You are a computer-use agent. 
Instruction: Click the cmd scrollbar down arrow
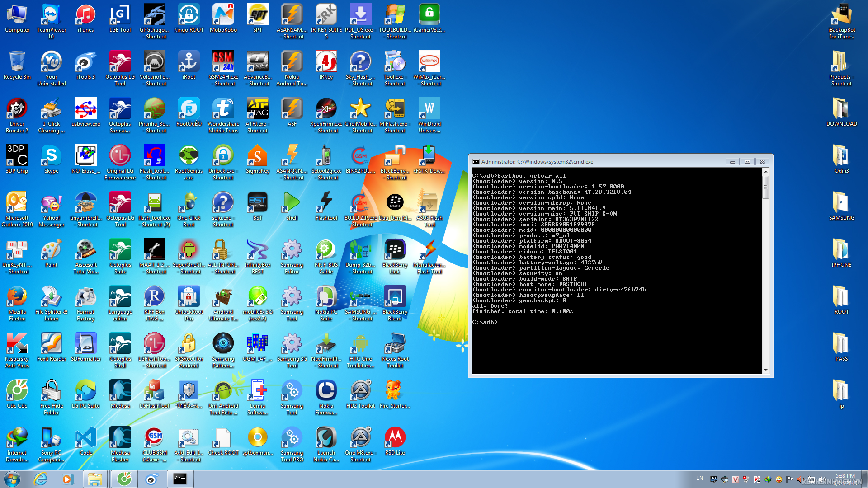765,370
